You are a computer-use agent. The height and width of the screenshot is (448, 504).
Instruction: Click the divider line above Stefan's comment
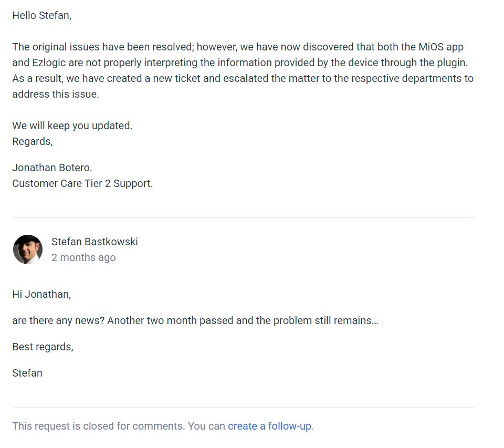244,217
